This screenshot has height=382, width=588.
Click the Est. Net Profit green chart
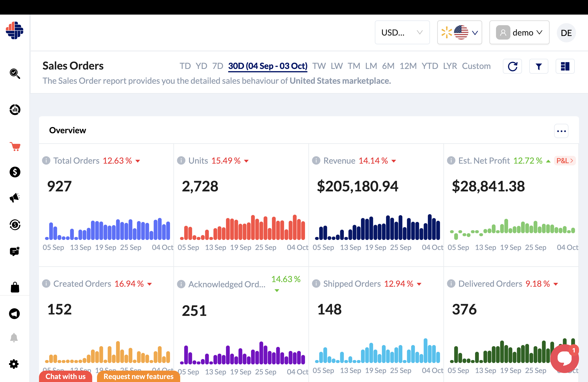512,229
